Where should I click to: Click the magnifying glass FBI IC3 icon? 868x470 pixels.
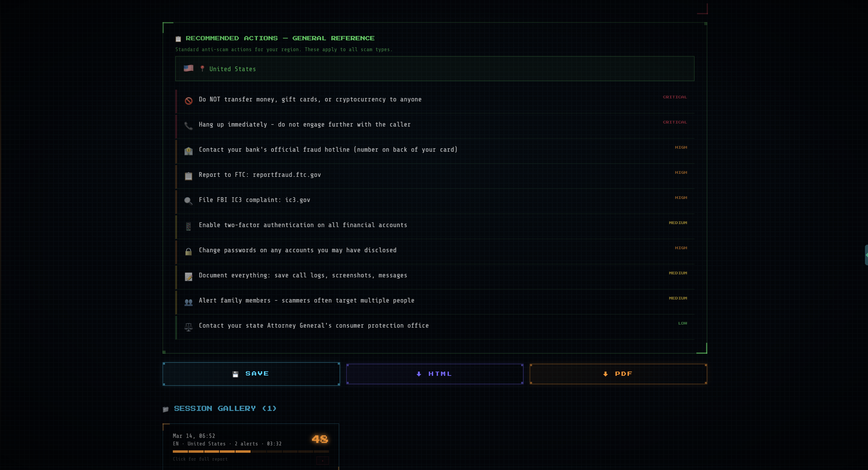188,201
